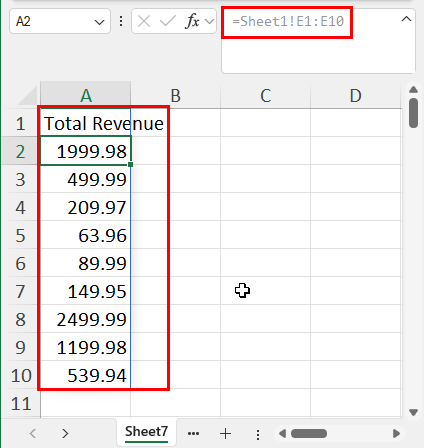This screenshot has width=424, height=448.
Task: Select cell with value 539.94
Action: pyautogui.click(x=86, y=375)
